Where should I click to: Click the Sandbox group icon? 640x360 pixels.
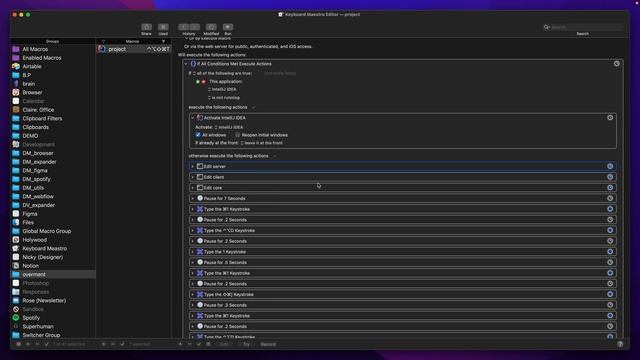click(16, 309)
